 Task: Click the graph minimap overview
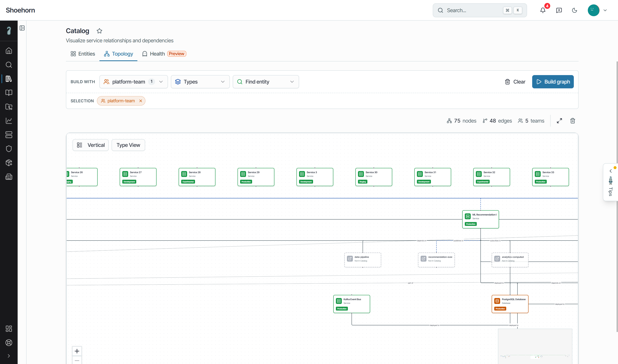535,346
